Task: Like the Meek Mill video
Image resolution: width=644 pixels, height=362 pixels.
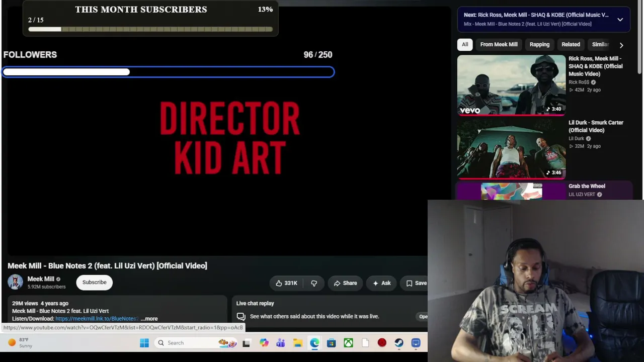Action: (286, 283)
